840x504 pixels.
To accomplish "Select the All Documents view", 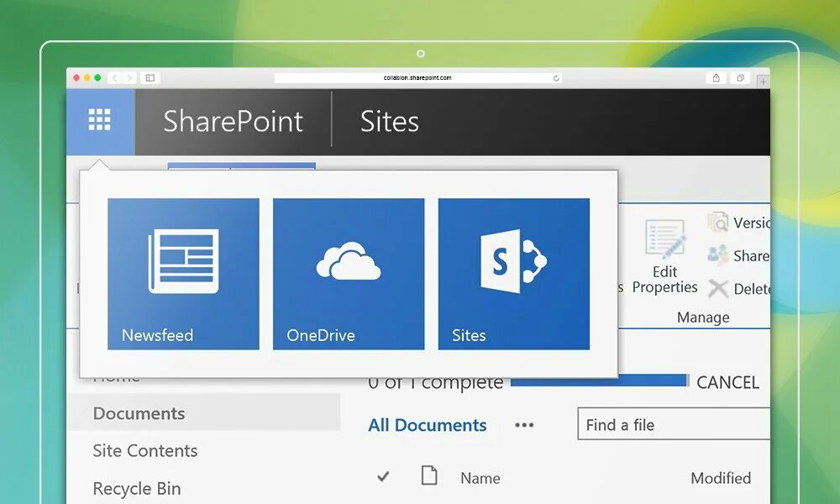I will coord(427,425).
